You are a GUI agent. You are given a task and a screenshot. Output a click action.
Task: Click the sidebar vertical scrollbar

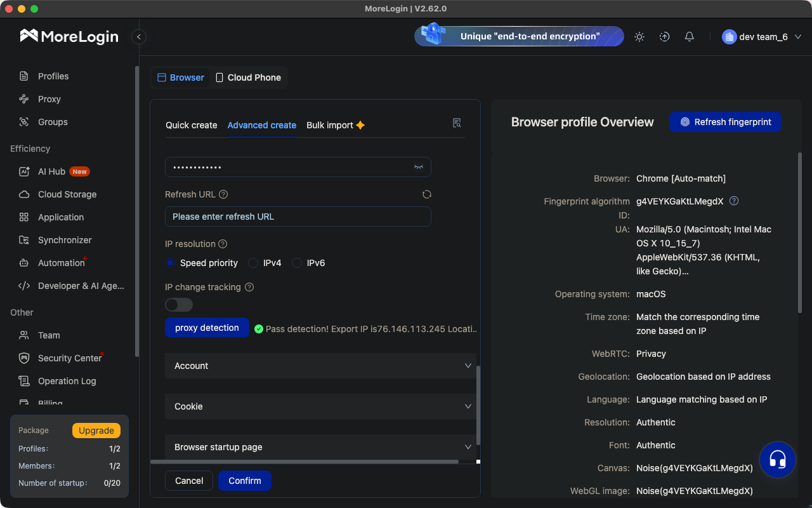136,211
